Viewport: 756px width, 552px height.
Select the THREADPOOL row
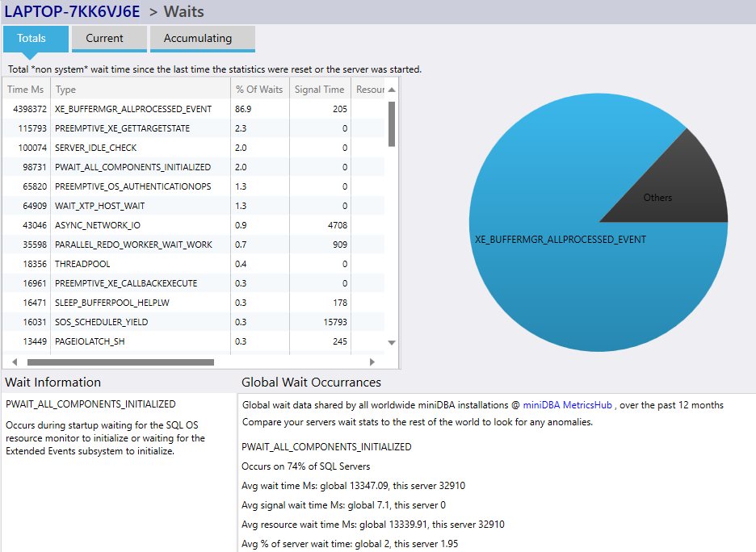pyautogui.click(x=194, y=263)
